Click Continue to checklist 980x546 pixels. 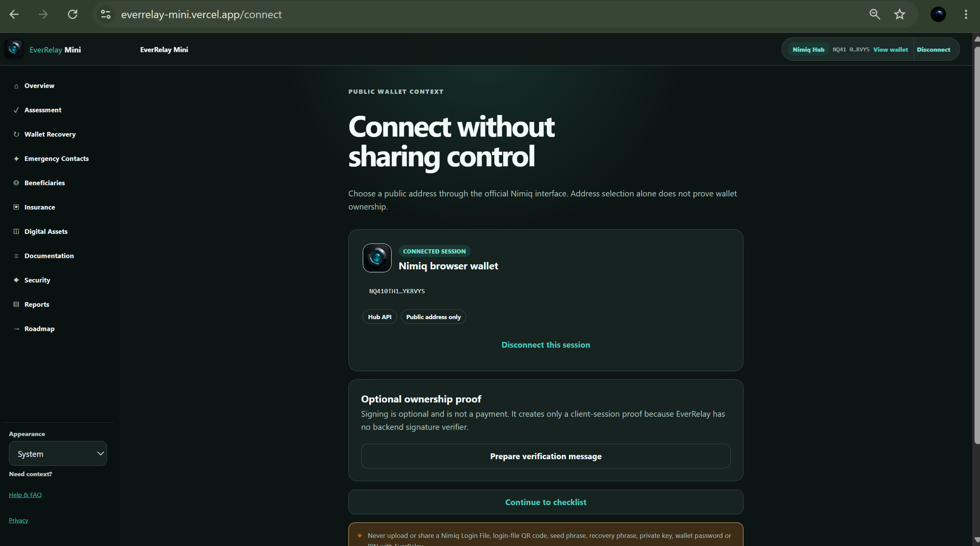coord(546,502)
